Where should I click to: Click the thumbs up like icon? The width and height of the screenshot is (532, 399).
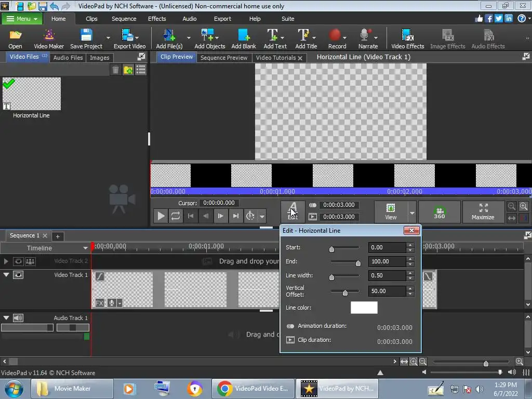pos(478,18)
